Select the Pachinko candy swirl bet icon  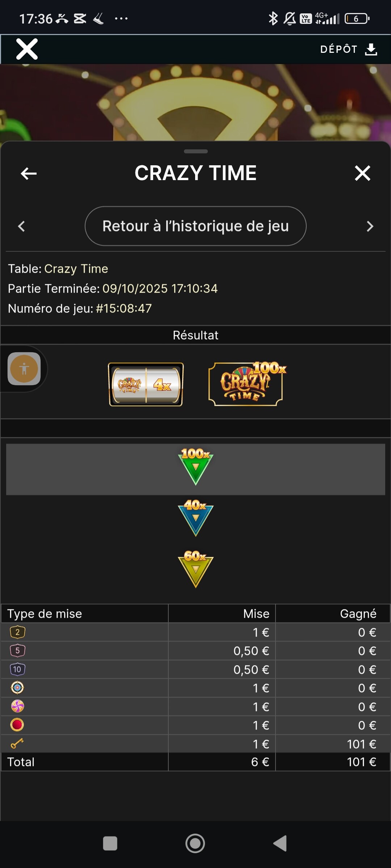(x=17, y=706)
